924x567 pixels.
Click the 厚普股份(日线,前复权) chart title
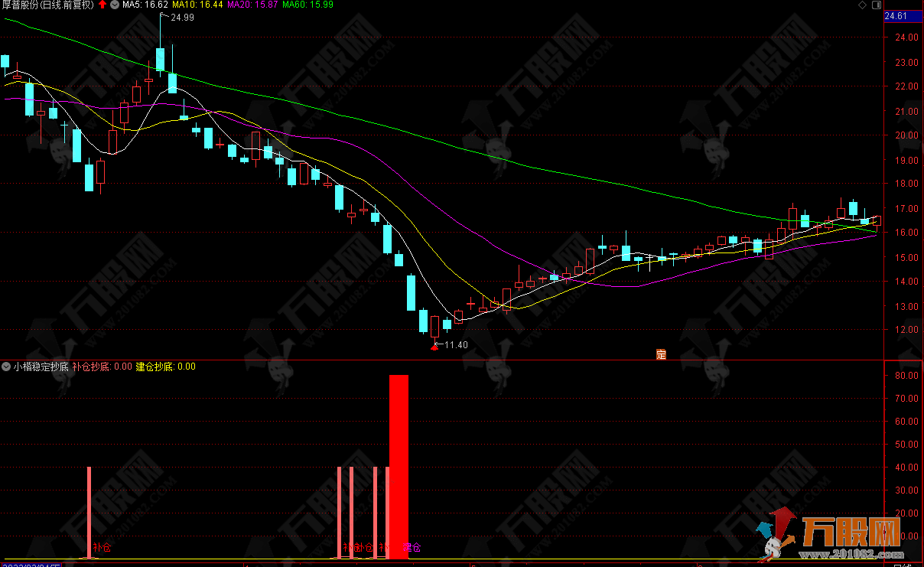(48, 5)
